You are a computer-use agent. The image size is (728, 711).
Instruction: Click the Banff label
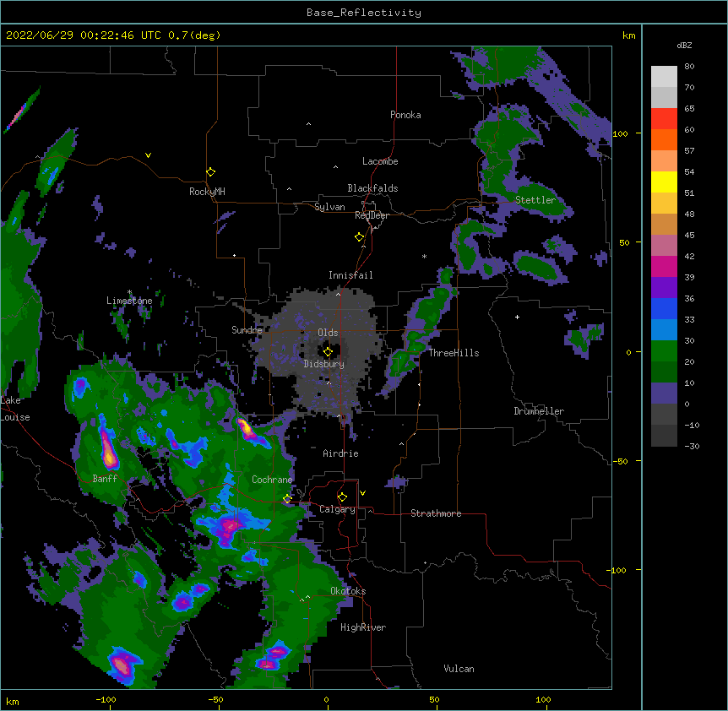[105, 479]
